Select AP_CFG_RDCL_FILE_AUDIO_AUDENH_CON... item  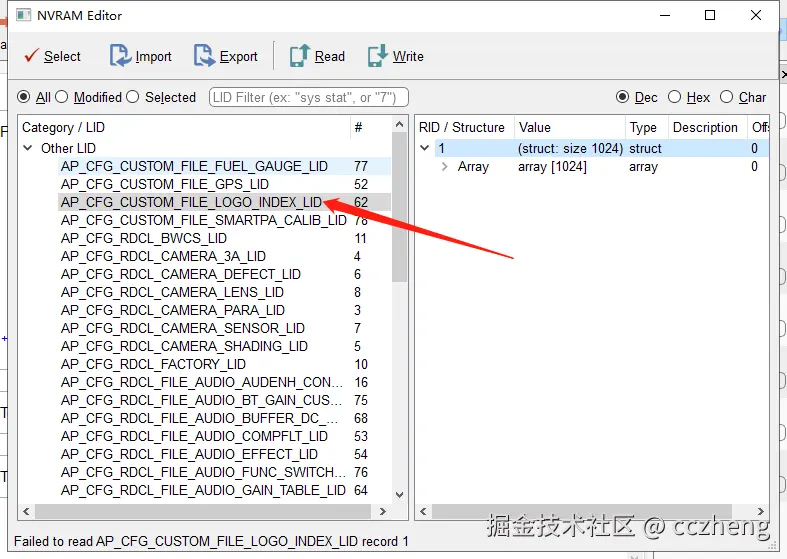(x=202, y=382)
